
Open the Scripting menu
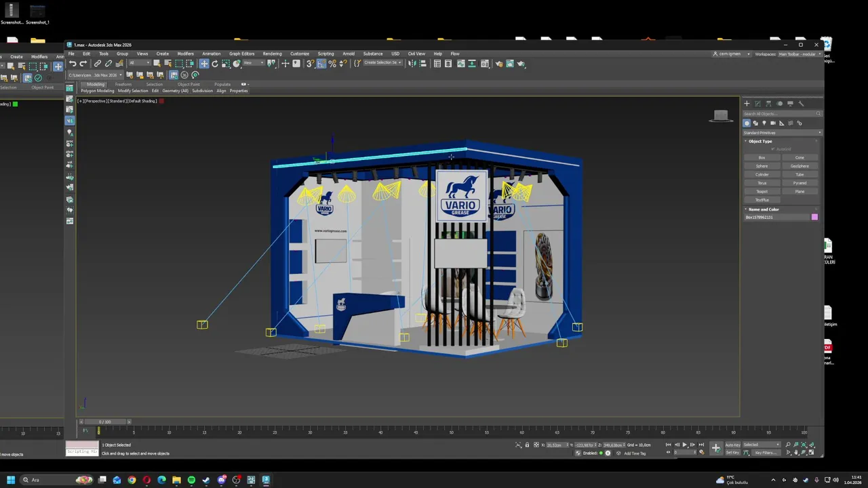coord(325,54)
